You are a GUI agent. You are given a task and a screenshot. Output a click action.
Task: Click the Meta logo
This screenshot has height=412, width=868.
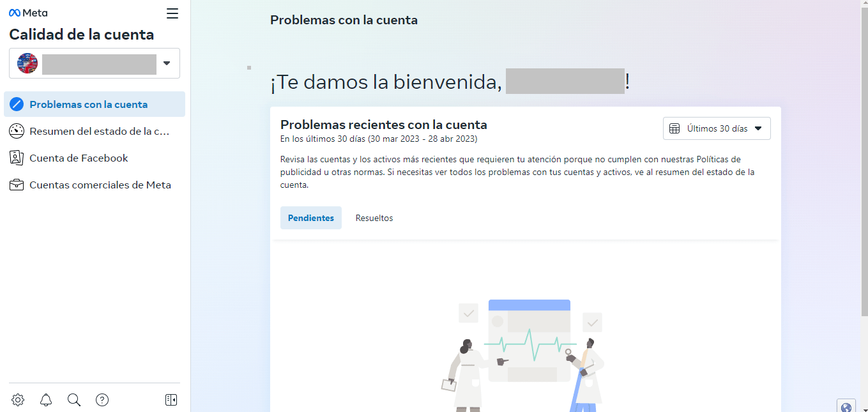pos(27,12)
